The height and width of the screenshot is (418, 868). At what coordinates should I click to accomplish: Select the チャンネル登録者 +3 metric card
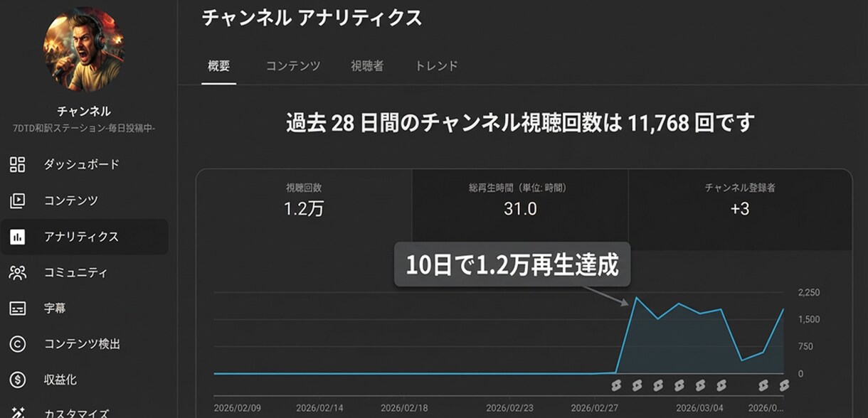[x=740, y=209]
